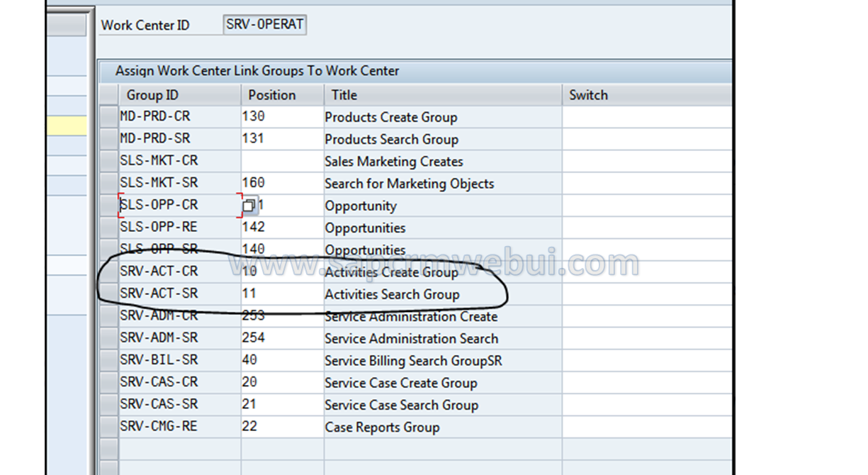Select row SRV-ADM-SR using its row selector
This screenshot has height=475, width=868.
pyautogui.click(x=108, y=338)
